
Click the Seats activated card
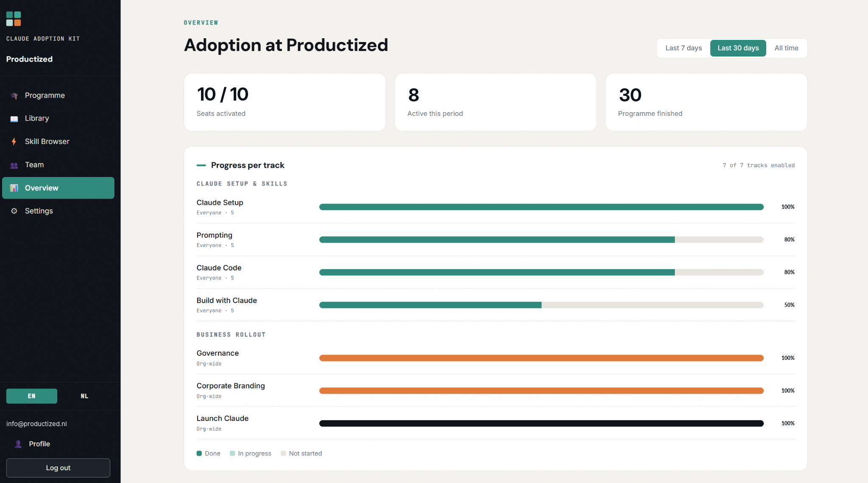coord(285,102)
